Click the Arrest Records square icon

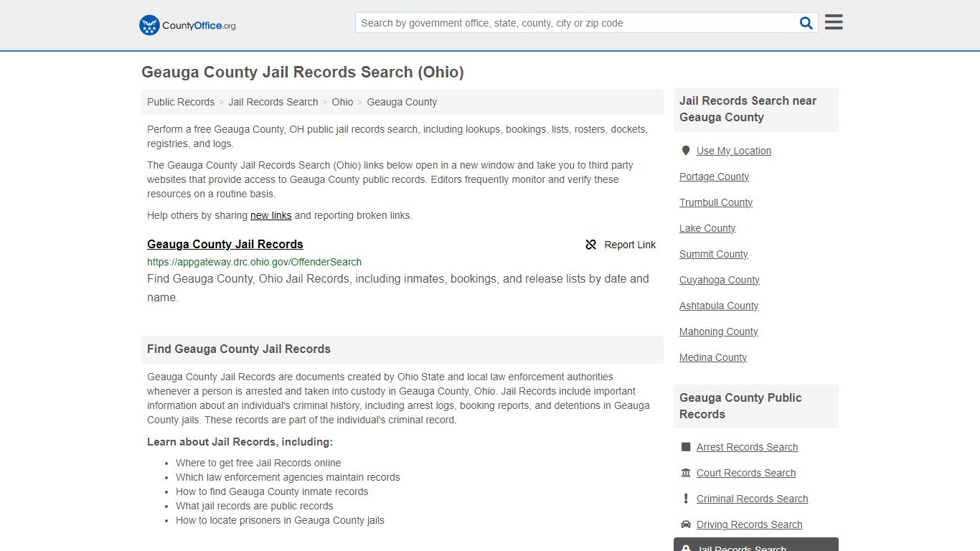685,447
